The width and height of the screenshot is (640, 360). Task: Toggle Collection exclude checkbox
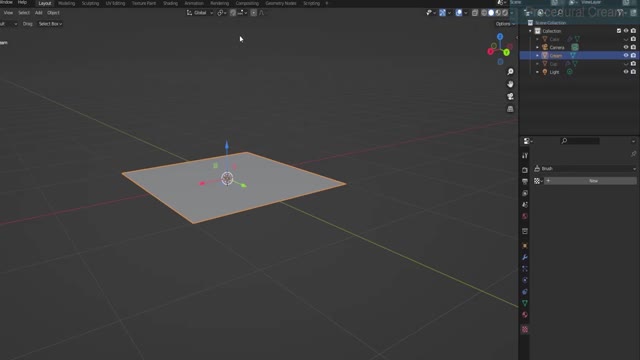[619, 31]
